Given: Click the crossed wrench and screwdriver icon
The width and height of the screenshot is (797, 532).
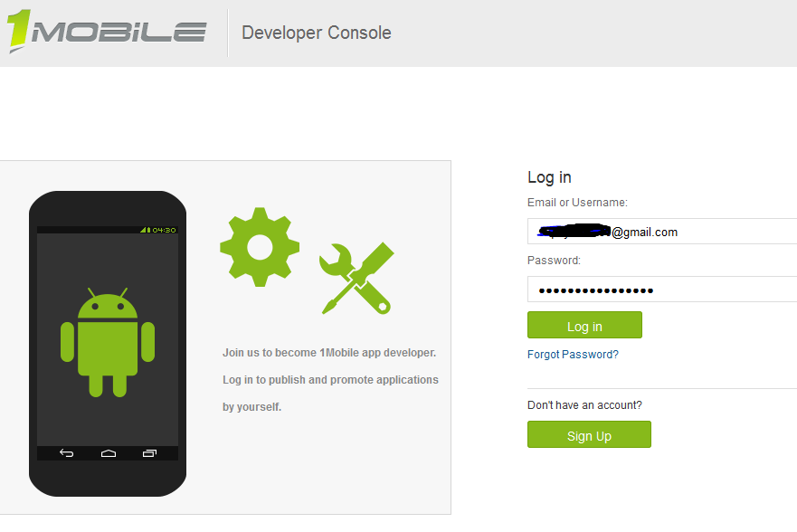Looking at the screenshot, I should coord(356,279).
